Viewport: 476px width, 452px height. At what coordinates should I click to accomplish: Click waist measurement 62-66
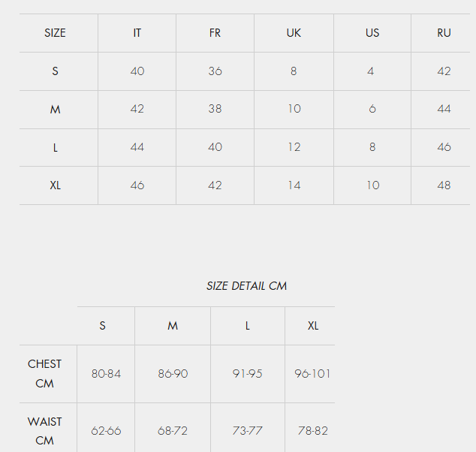tap(106, 431)
